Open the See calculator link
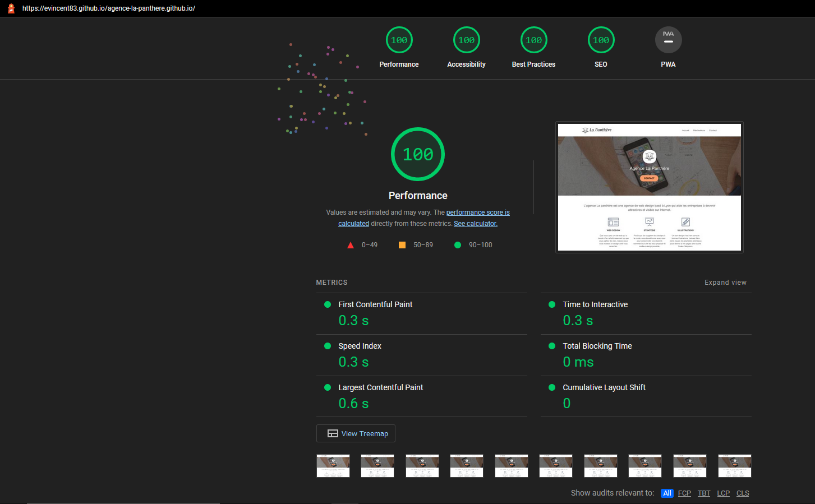The width and height of the screenshot is (815, 504). pos(475,223)
